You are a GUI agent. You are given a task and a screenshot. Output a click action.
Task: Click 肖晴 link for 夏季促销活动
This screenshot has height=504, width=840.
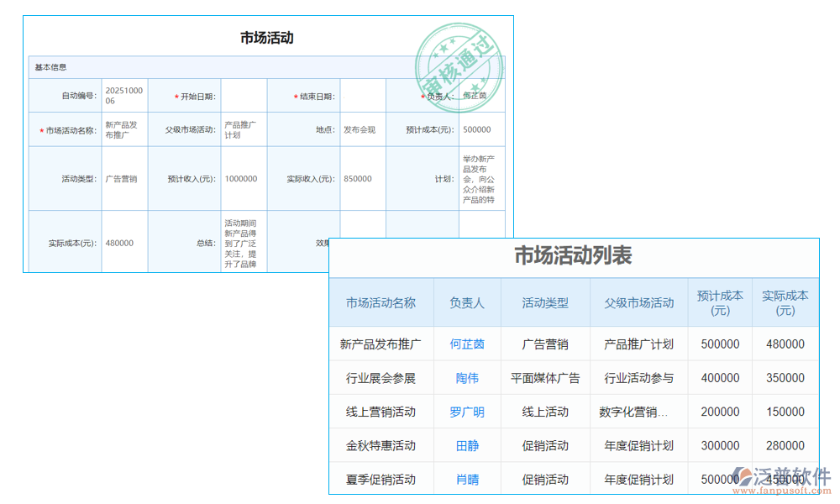[x=467, y=479]
